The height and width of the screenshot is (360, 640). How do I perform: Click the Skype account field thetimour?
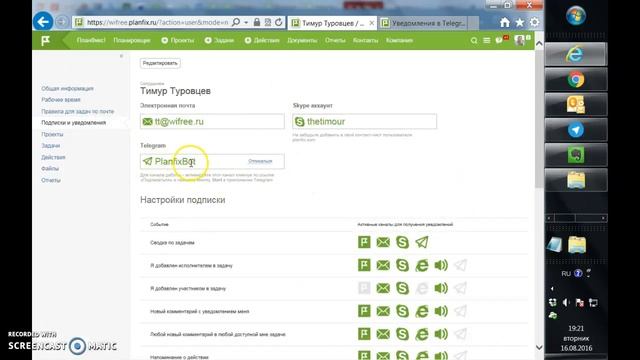364,121
